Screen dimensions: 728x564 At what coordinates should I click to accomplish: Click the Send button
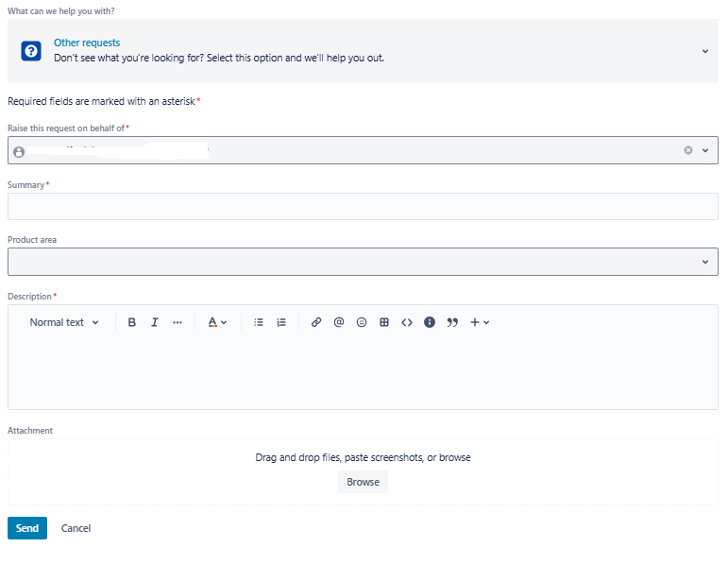point(27,528)
